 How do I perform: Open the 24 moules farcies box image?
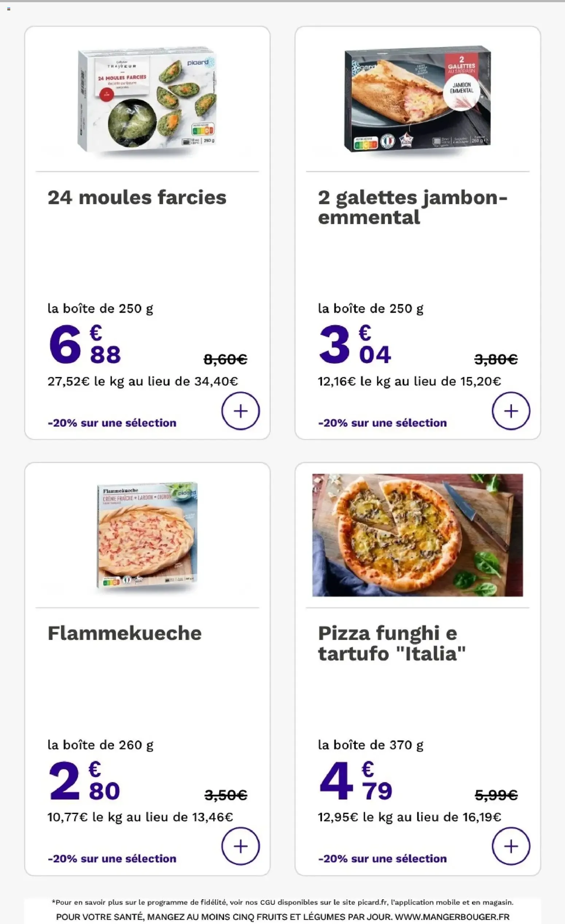coord(147,101)
